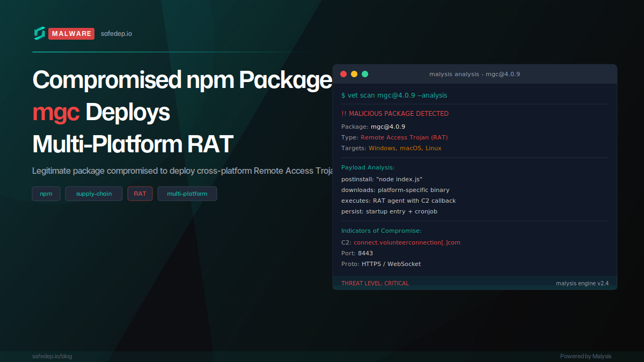Image resolution: width=644 pixels, height=362 pixels.
Task: Click the green traffic-light dot on terminal
Action: click(365, 74)
